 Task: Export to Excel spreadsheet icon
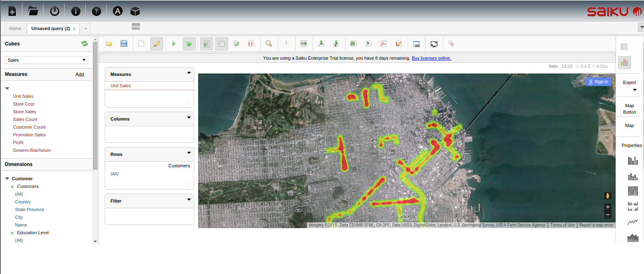(353, 44)
